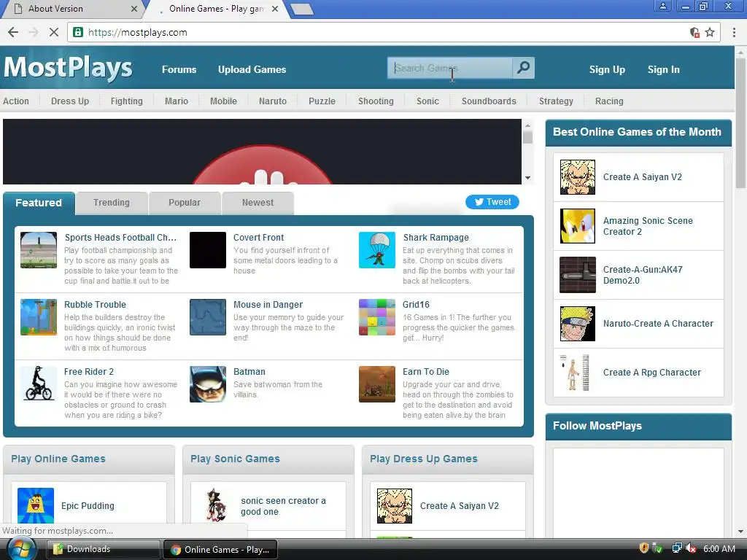Switch to Popular tab
This screenshot has height=560, width=747.
(185, 203)
